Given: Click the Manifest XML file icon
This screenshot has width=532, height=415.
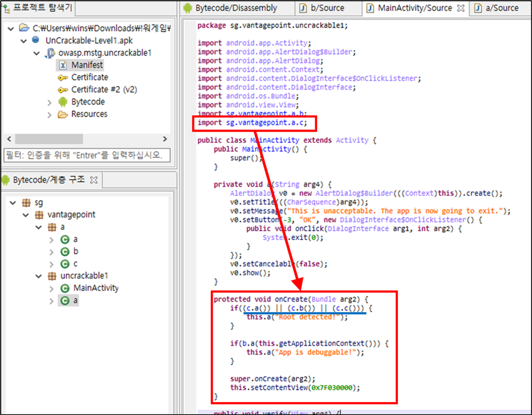Looking at the screenshot, I should click(63, 65).
